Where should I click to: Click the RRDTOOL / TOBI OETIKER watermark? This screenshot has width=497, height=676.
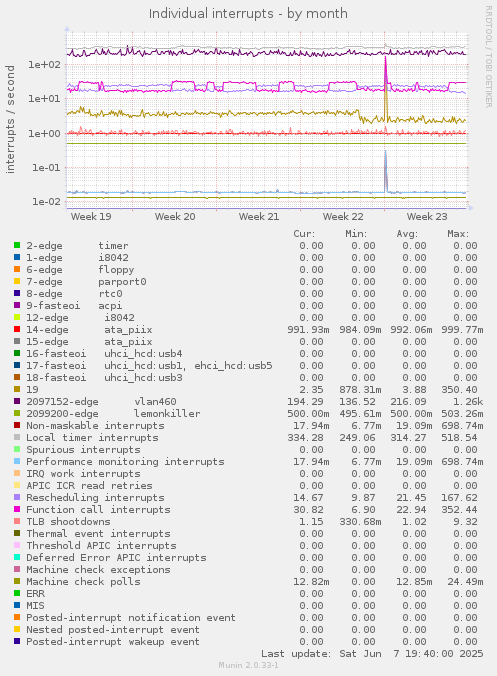click(488, 56)
